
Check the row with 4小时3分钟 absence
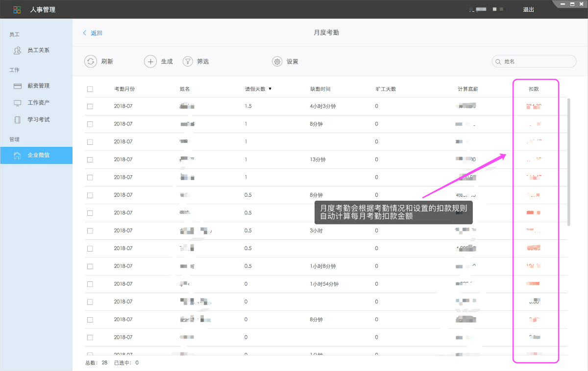[x=90, y=106]
